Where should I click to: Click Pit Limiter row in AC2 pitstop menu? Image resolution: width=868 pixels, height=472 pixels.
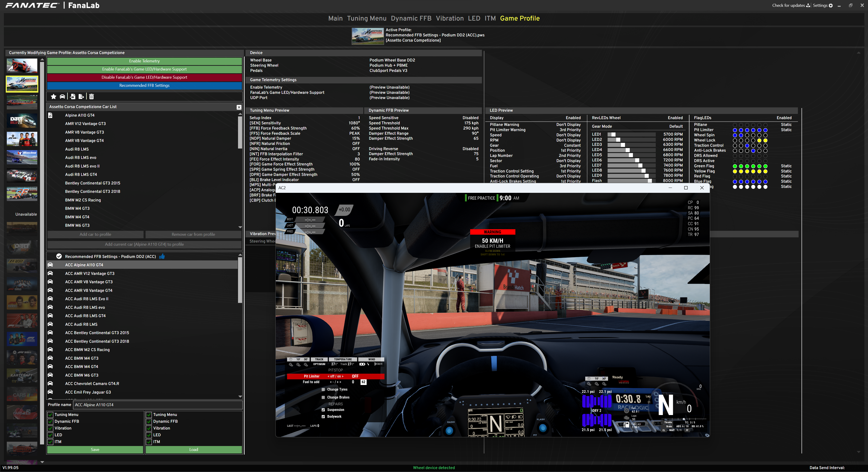(336, 376)
